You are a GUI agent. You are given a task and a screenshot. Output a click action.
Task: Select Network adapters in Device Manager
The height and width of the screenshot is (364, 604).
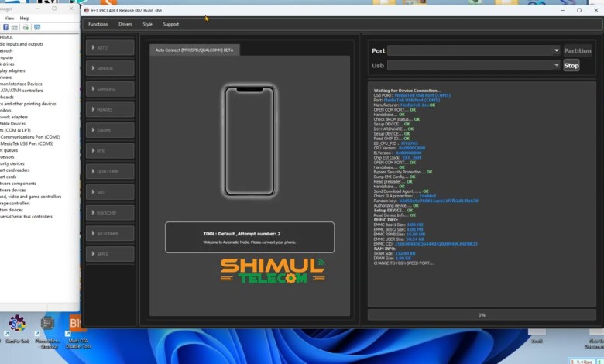(x=14, y=117)
